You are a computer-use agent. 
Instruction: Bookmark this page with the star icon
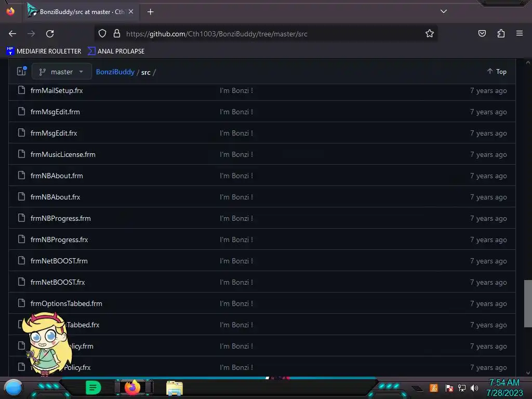click(x=430, y=34)
